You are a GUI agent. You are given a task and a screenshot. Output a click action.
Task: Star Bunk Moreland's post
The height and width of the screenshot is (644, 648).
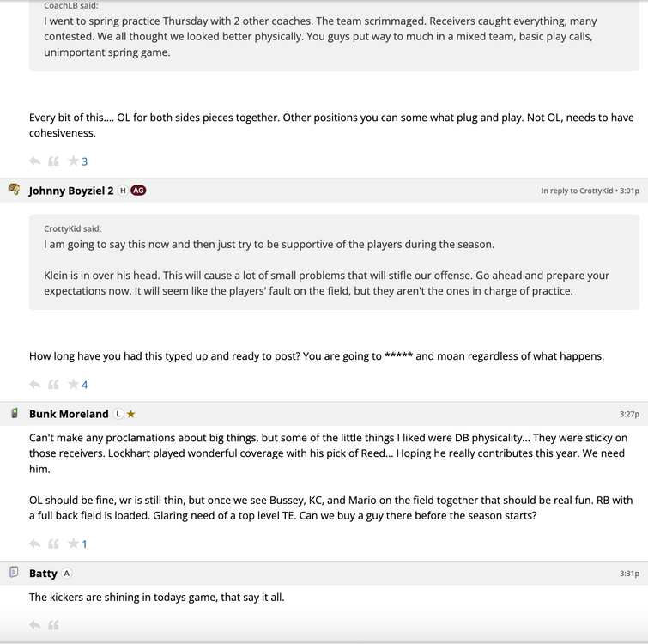[73, 544]
